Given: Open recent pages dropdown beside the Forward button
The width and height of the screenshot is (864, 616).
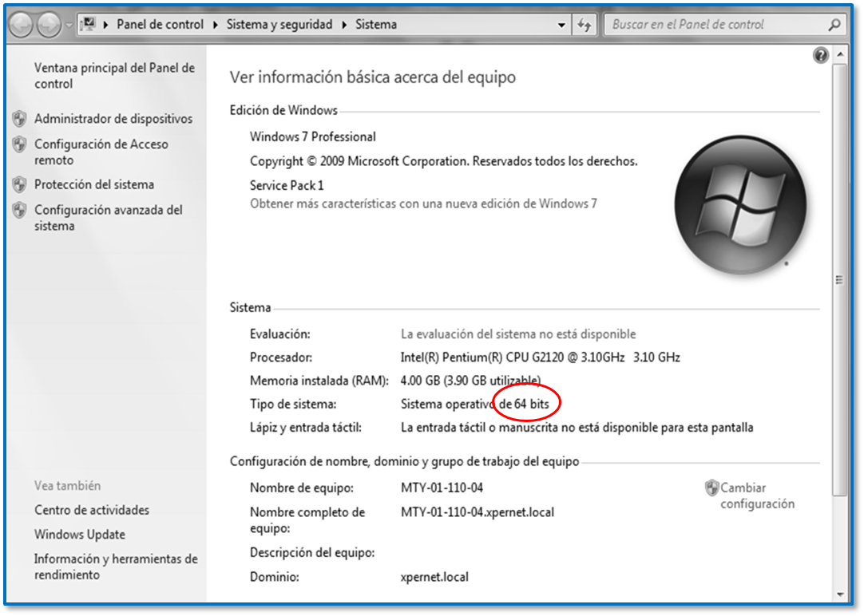Looking at the screenshot, I should [x=69, y=26].
